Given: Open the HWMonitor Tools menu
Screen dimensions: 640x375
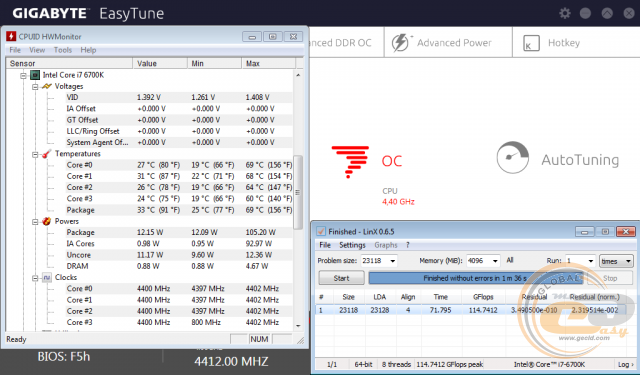Looking at the screenshot, I should coord(62,50).
